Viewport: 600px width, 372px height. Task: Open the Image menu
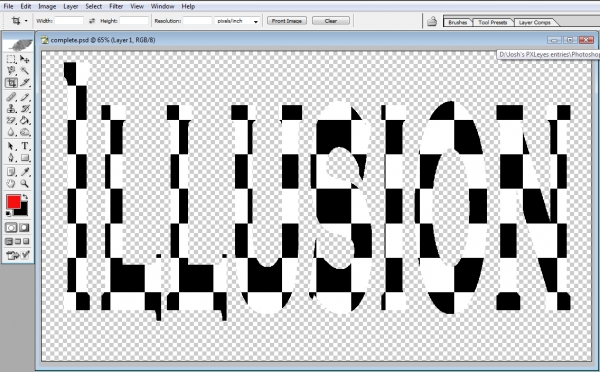click(x=47, y=6)
